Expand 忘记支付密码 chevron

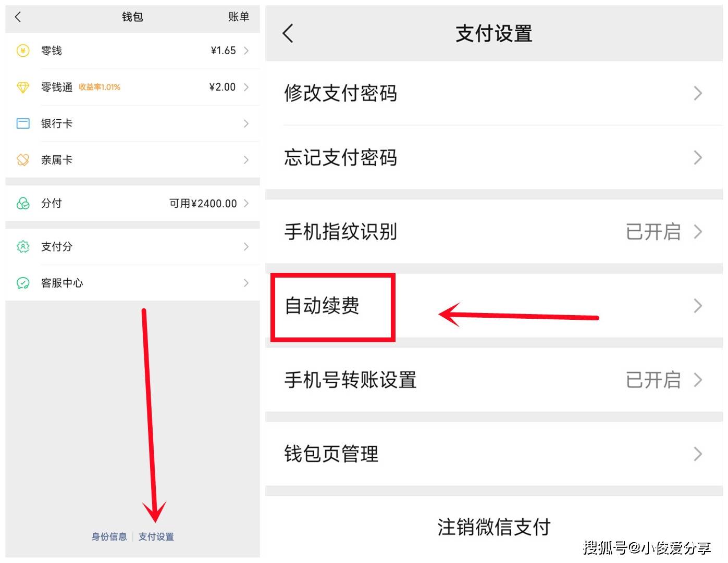[x=698, y=158]
